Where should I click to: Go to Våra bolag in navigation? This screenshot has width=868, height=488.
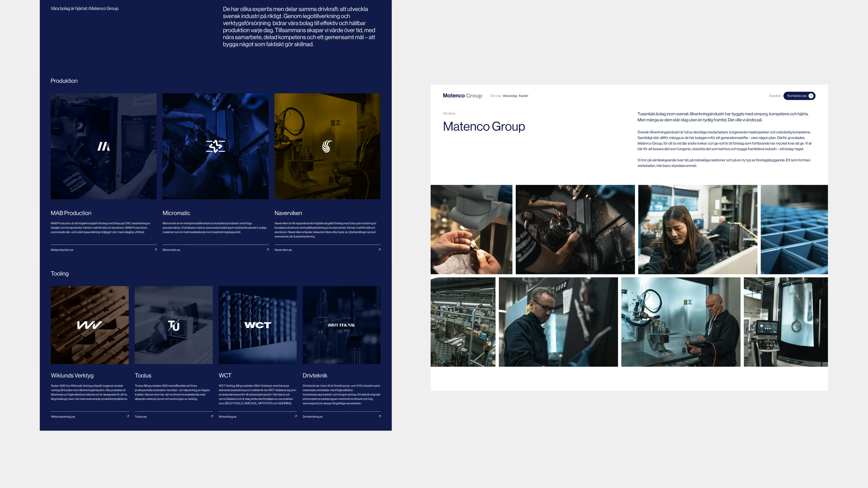coord(509,96)
